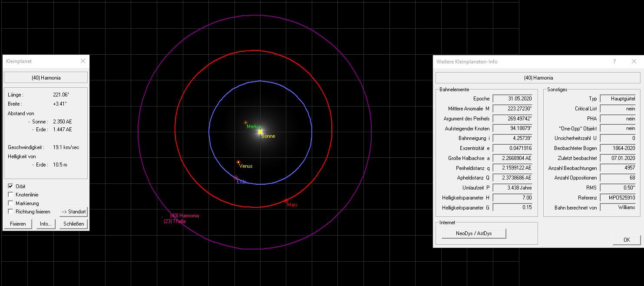Click the Fixieren button
The width and height of the screenshot is (644, 286).
pos(18,224)
